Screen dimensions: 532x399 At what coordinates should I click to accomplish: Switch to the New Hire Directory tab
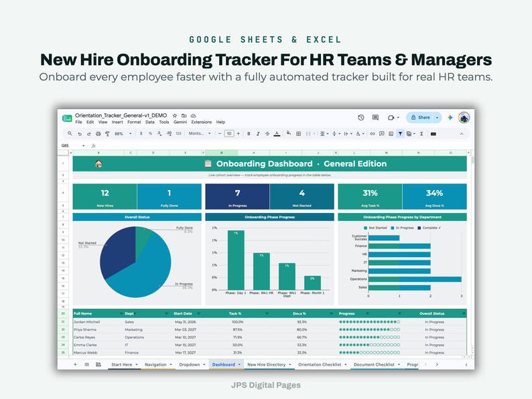[267, 365]
